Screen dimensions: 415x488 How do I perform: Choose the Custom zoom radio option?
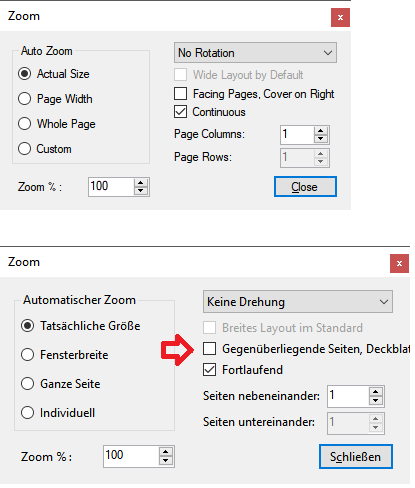(x=25, y=149)
